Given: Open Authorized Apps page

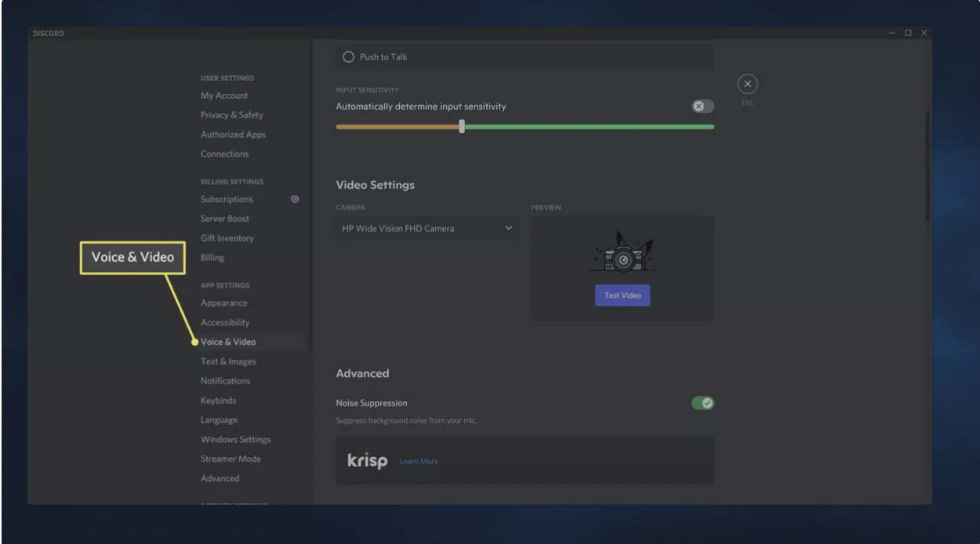Looking at the screenshot, I should tap(233, 135).
